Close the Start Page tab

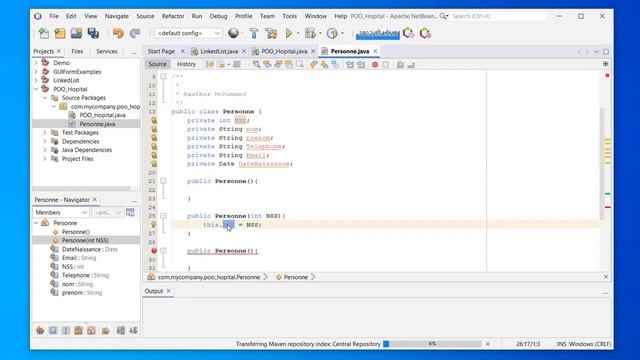(182, 51)
